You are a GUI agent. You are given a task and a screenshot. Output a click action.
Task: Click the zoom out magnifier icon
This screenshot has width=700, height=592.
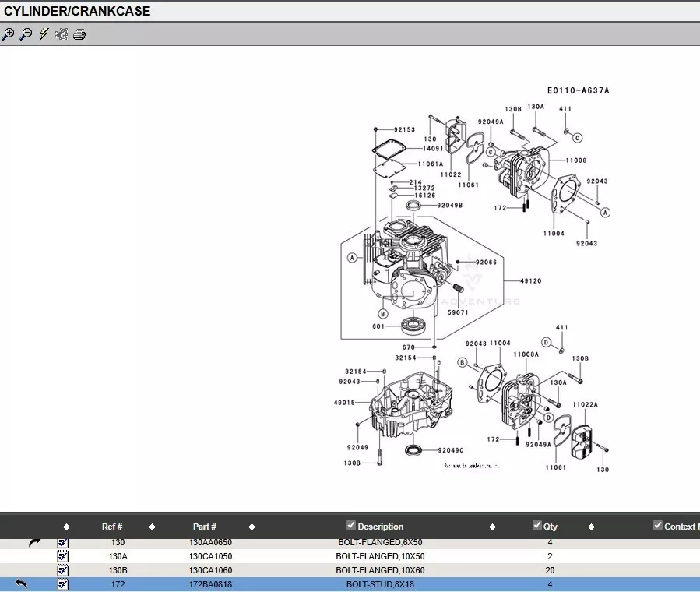[26, 34]
